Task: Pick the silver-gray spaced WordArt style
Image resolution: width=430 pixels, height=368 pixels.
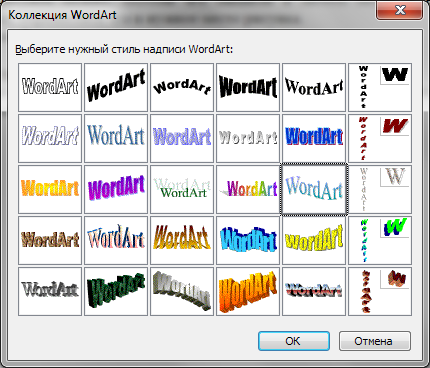Action: pyautogui.click(x=248, y=138)
